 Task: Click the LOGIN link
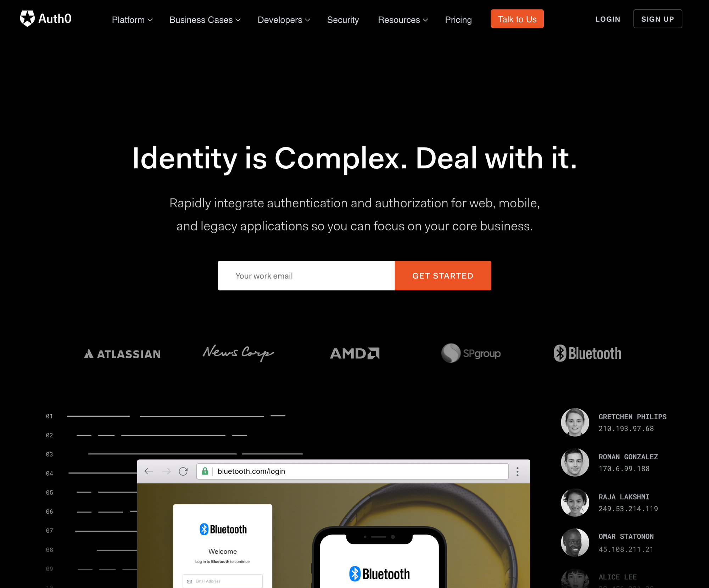[608, 19]
